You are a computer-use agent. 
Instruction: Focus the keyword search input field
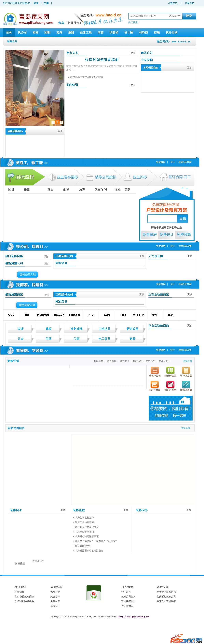148,16
